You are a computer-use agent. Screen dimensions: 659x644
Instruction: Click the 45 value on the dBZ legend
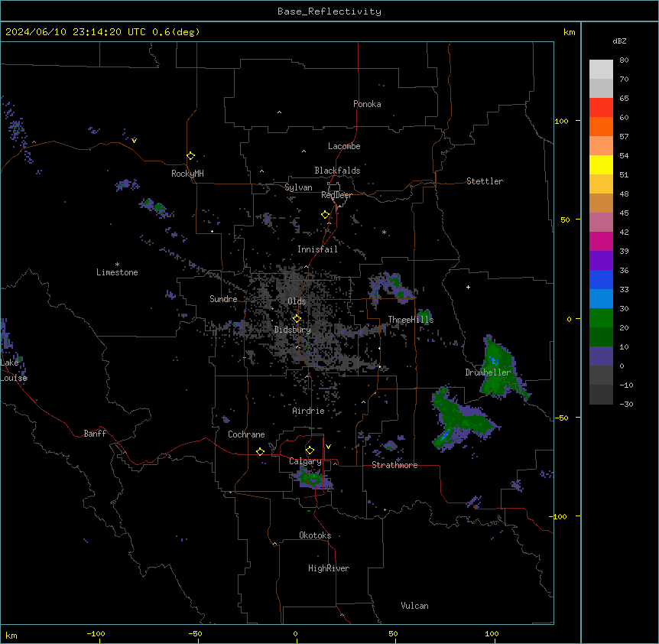624,213
